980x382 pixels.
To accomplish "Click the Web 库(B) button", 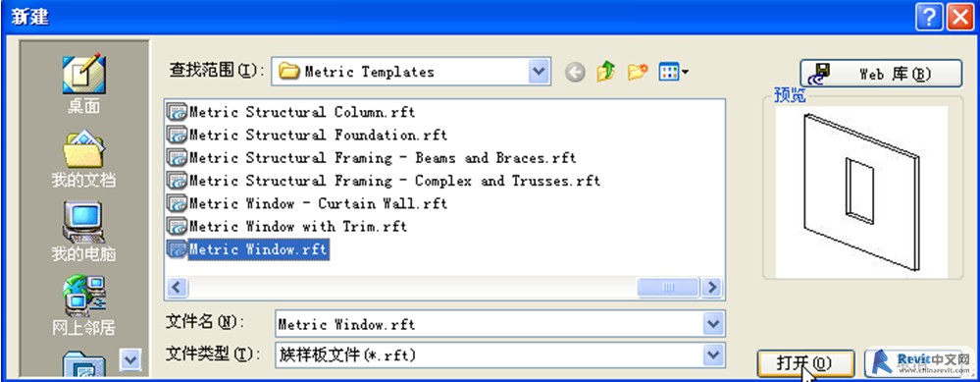I will pos(881,74).
